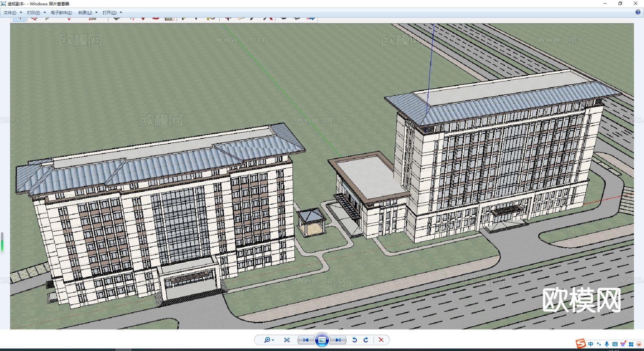Click the 电子邮件(E) button
The height and width of the screenshot is (351, 644).
61,13
